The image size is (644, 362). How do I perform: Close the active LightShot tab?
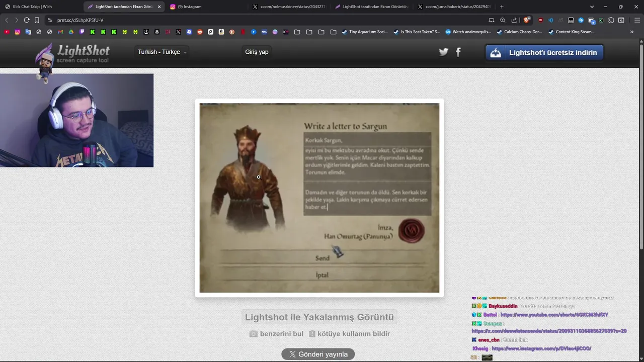(x=159, y=7)
